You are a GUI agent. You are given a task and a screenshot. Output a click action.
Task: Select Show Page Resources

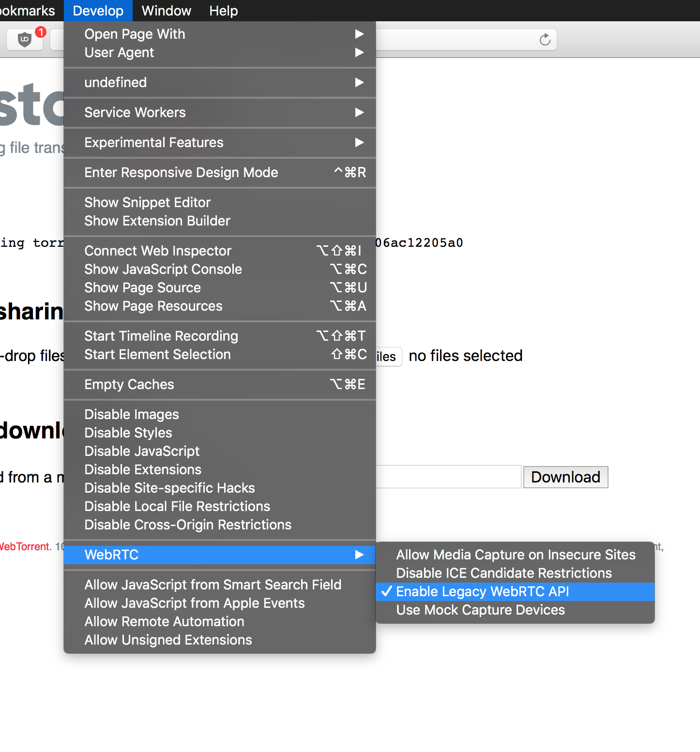220,306
